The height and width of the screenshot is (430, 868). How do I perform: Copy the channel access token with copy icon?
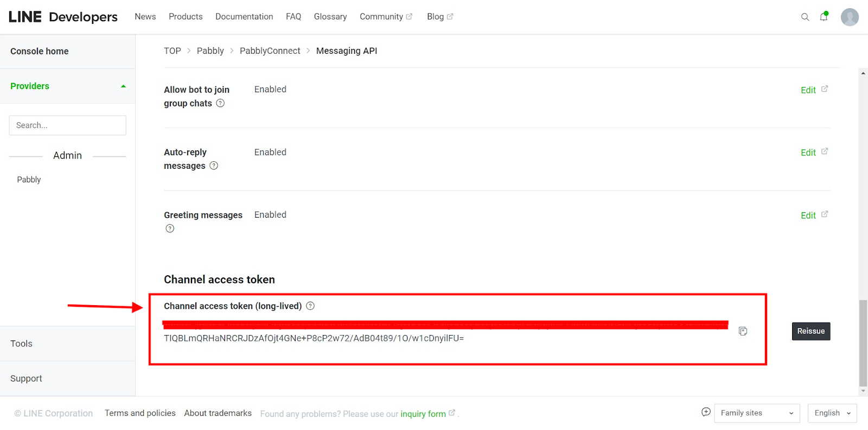[743, 331]
